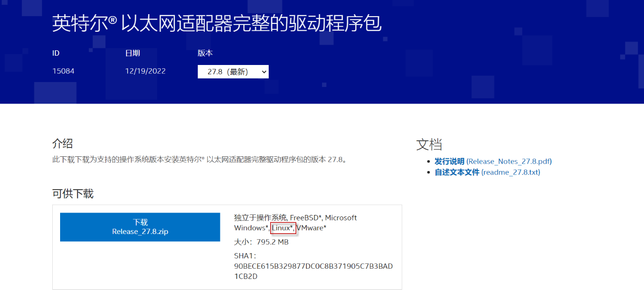Click the FreeBSD* text in the OS list

coord(306,217)
